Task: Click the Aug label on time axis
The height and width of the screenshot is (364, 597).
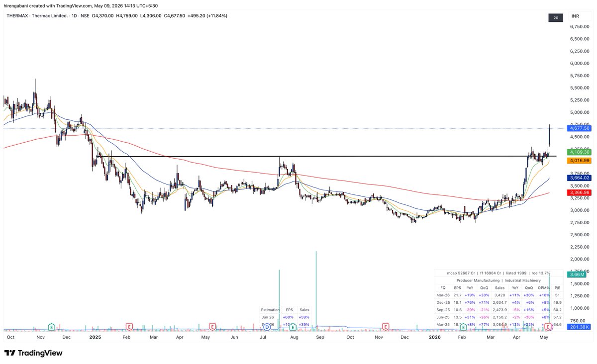Action: 294,337
